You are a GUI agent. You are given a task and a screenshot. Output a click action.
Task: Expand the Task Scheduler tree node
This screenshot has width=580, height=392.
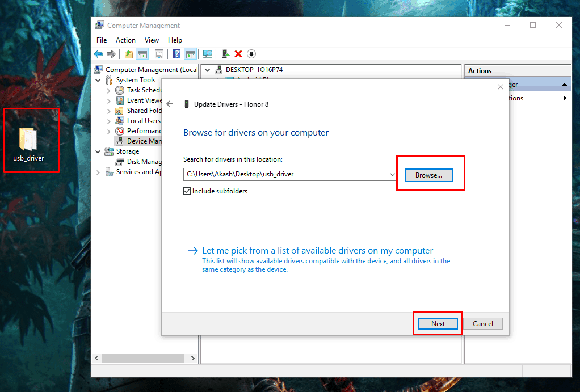pos(109,90)
